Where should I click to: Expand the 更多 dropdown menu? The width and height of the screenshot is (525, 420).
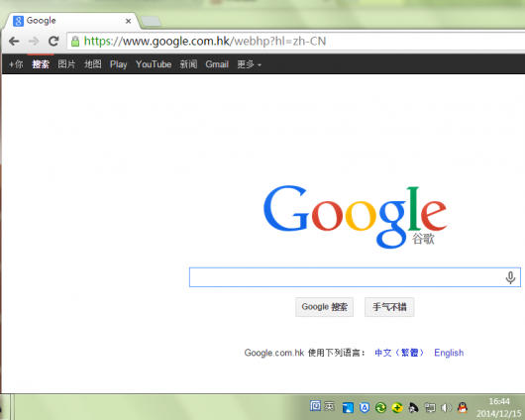(x=249, y=64)
